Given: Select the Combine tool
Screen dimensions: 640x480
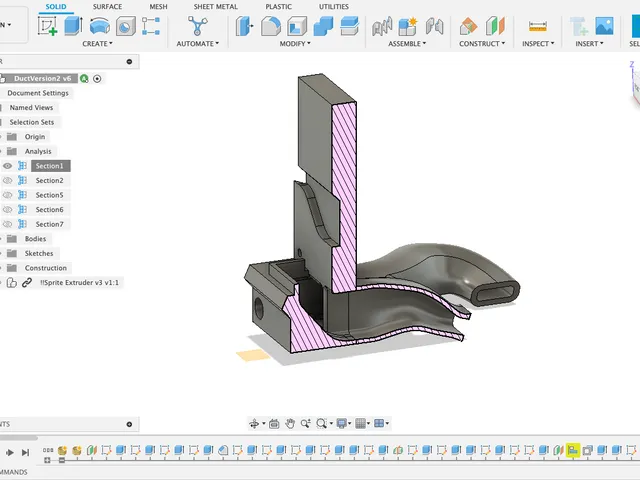Looking at the screenshot, I should (323, 26).
